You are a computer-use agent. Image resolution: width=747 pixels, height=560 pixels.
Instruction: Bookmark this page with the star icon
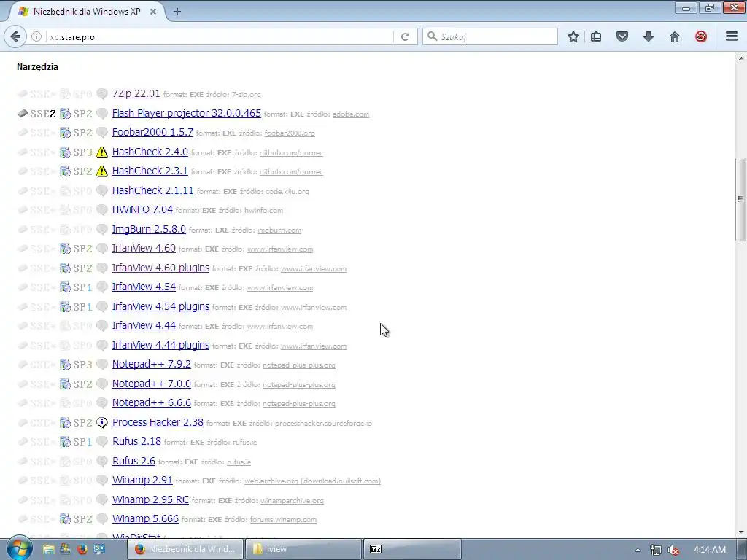573,36
